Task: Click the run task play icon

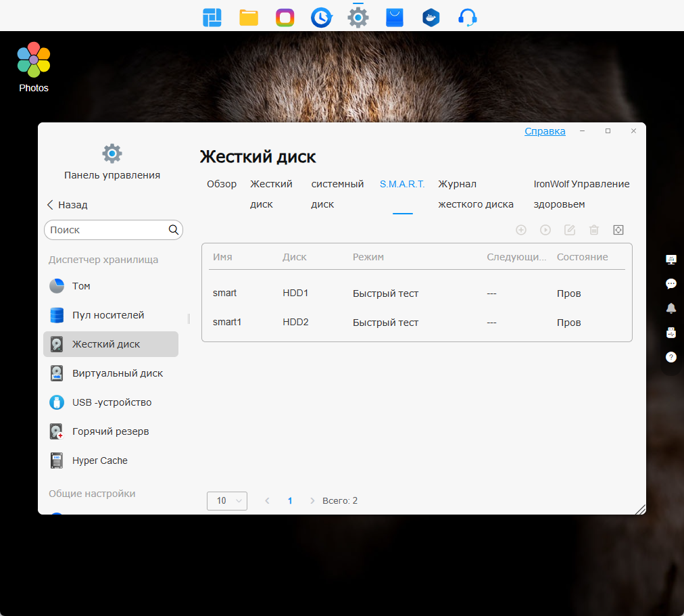Action: click(x=545, y=230)
